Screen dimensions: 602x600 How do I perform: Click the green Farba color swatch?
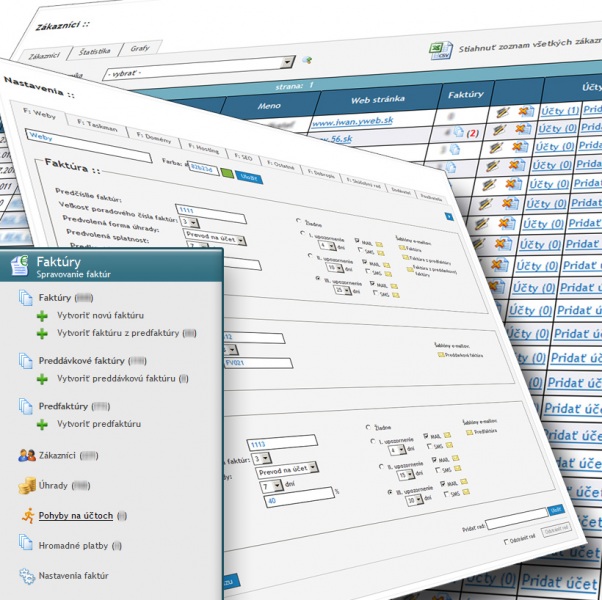pos(228,173)
